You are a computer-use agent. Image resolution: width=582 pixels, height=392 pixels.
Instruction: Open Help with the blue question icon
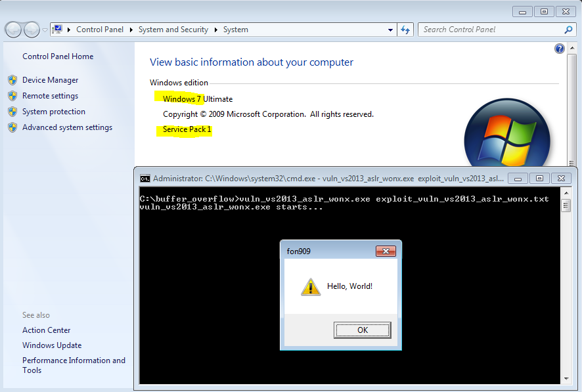click(560, 49)
